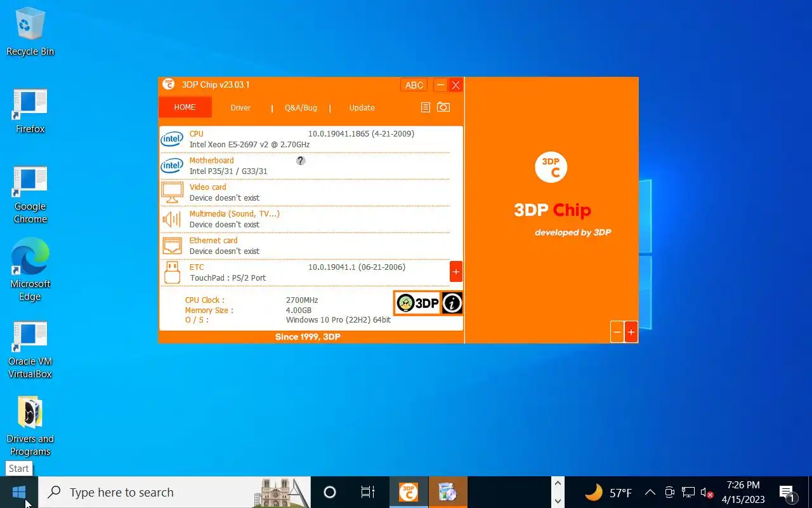812x508 pixels.
Task: Select 'Windows 10 Pro (22H2) 64bit' text
Action: pyautogui.click(x=338, y=320)
